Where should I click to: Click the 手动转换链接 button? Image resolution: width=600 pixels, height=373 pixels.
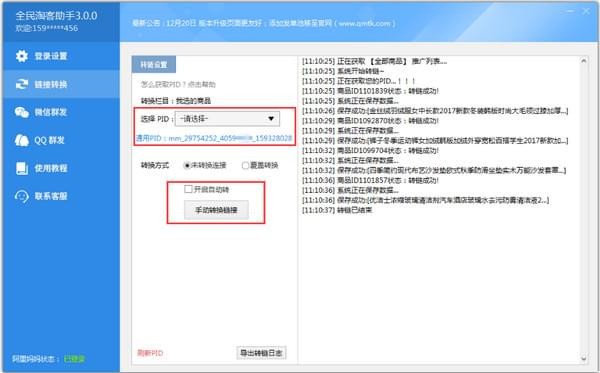(216, 210)
